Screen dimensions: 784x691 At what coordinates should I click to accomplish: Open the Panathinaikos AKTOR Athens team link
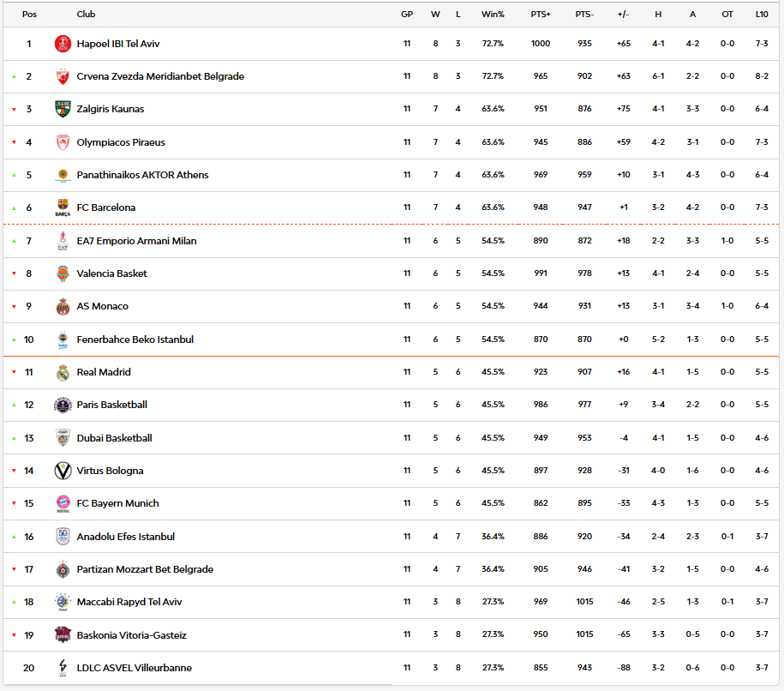pos(142,175)
